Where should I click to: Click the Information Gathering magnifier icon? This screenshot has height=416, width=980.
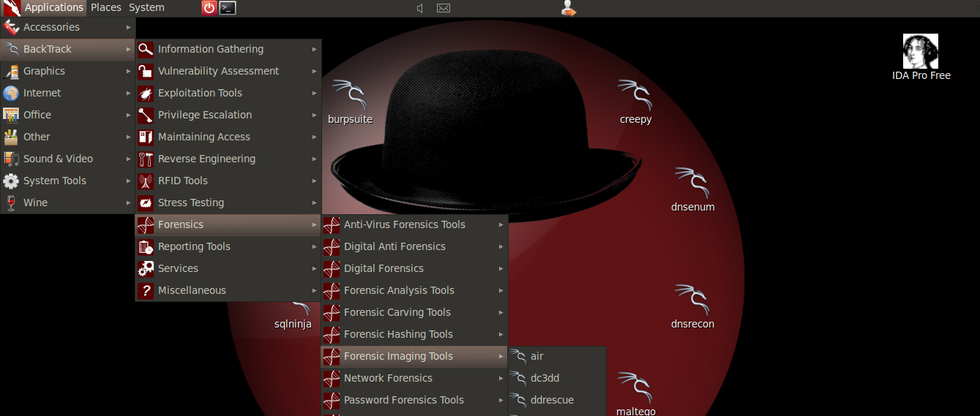pos(146,49)
